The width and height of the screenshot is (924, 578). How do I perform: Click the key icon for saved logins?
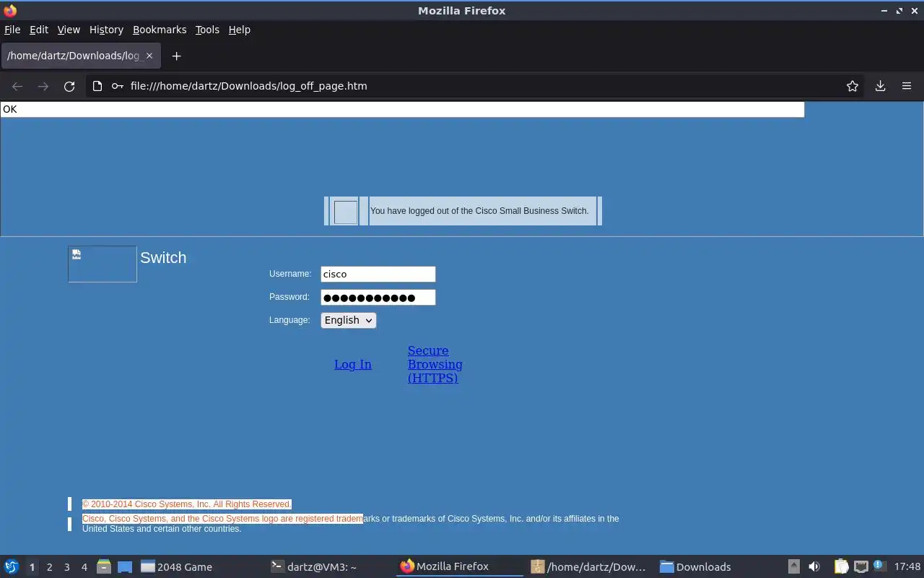coord(117,86)
